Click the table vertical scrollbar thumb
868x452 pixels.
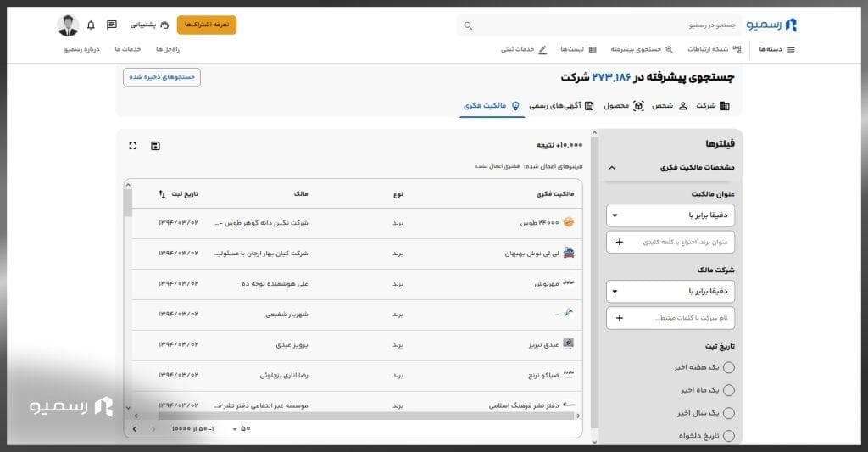coord(129,203)
